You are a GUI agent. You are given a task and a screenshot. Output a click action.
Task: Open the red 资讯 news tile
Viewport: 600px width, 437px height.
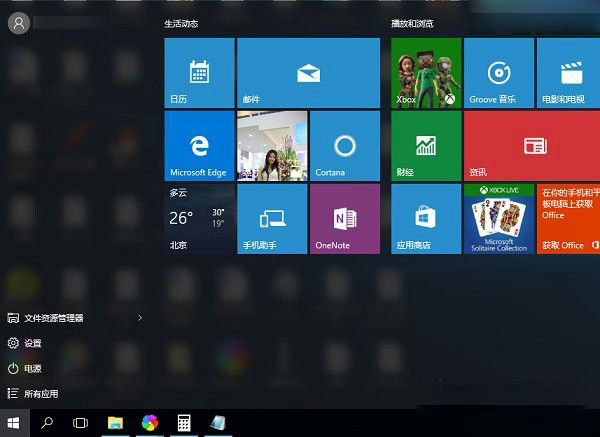click(x=532, y=146)
